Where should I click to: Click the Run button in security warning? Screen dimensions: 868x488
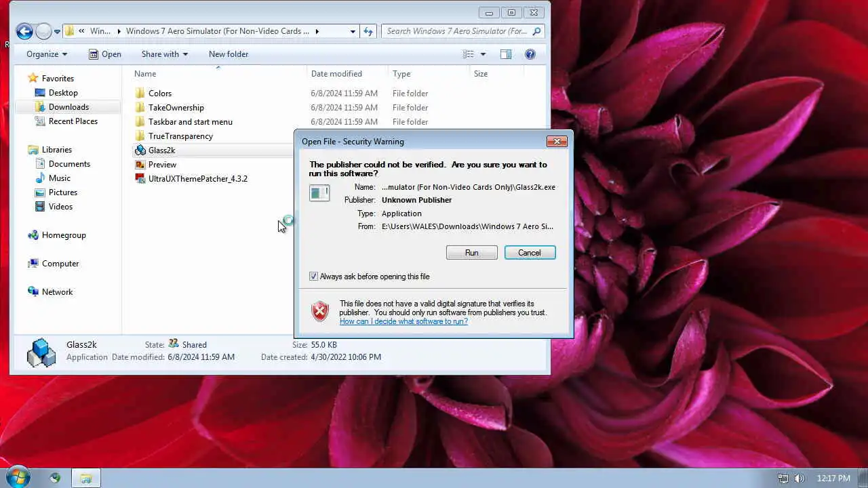point(472,253)
